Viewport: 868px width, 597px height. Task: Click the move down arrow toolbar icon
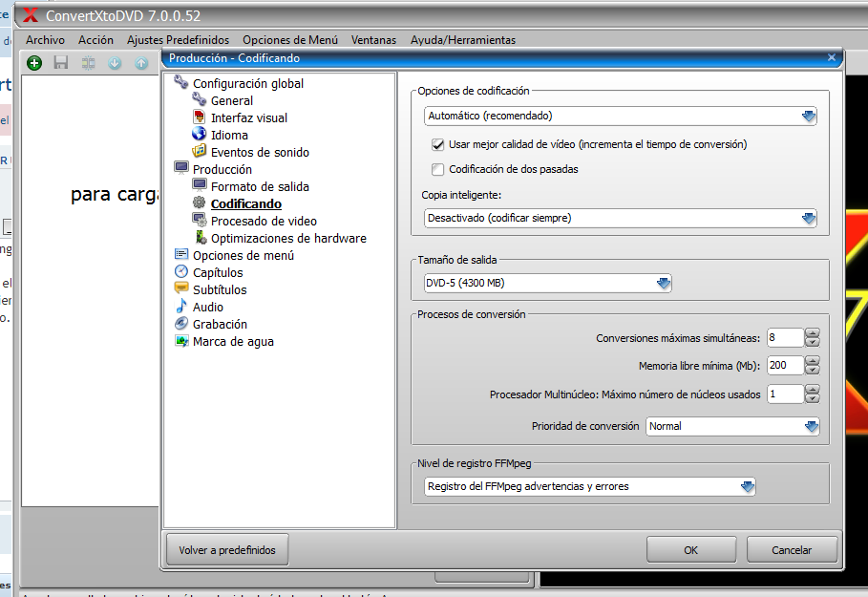click(115, 63)
